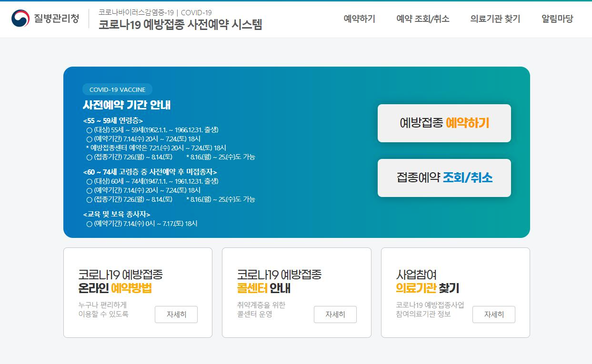The image size is (592, 364).
Task: Click the text 코로나19 예방접종사업 참여의료기관 정보
Action: point(430,309)
